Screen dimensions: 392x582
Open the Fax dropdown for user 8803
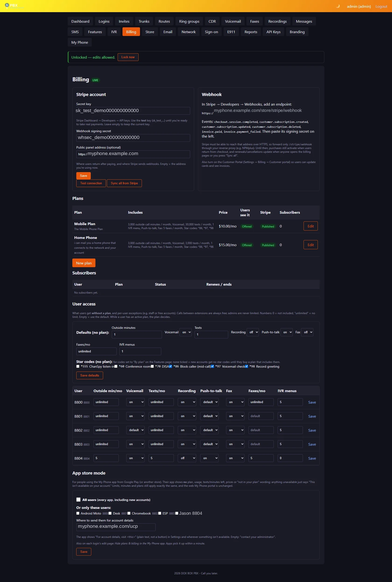coord(235,444)
